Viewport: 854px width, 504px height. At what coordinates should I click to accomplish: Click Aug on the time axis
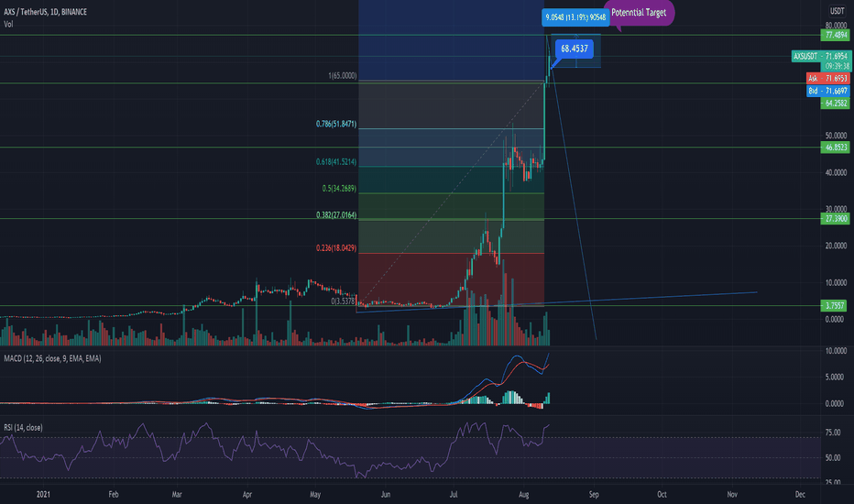pos(524,495)
